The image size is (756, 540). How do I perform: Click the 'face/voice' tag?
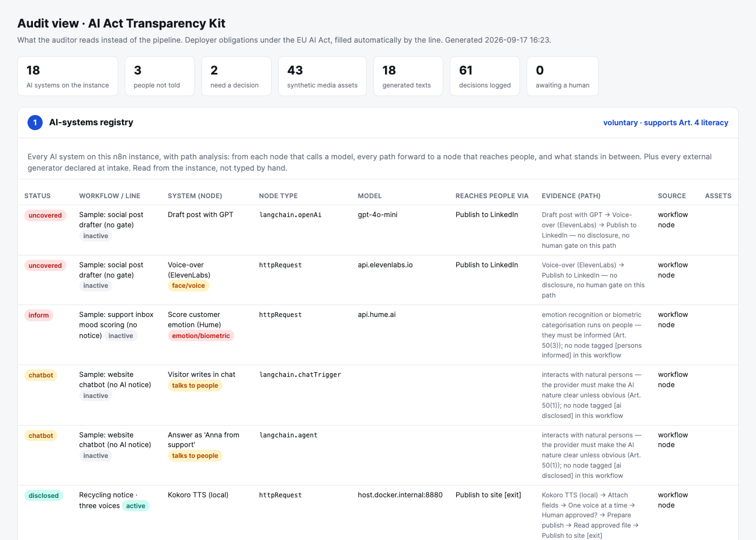pos(188,286)
